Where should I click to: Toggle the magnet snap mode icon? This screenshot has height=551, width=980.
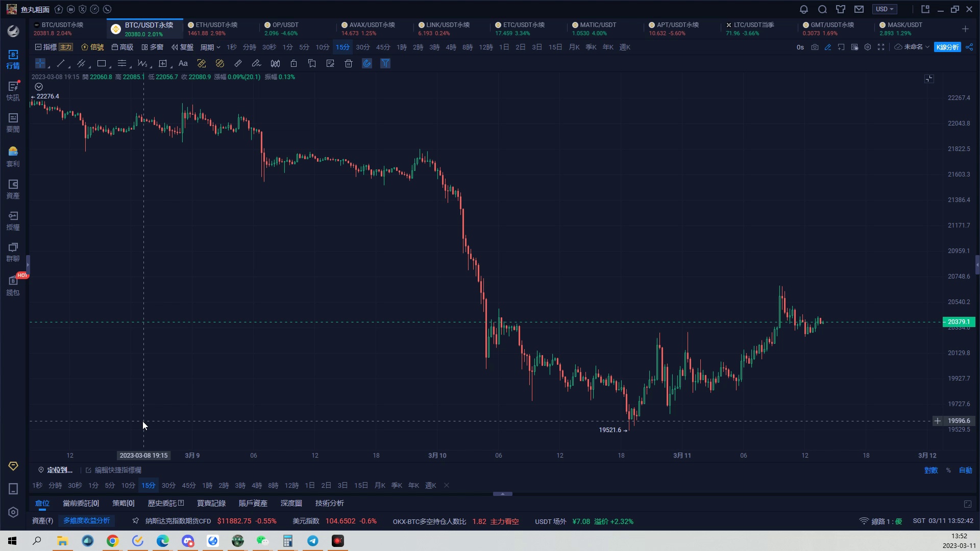click(x=367, y=63)
